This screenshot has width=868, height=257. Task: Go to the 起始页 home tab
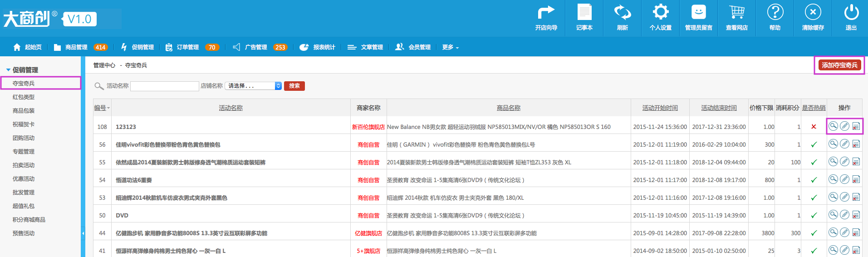tap(28, 47)
